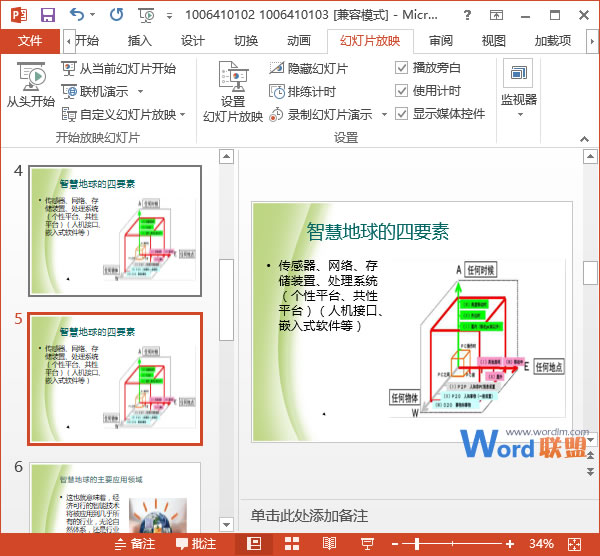This screenshot has width=600, height=556.
Task: Click the Undo arrow icon
Action: pos(78,15)
